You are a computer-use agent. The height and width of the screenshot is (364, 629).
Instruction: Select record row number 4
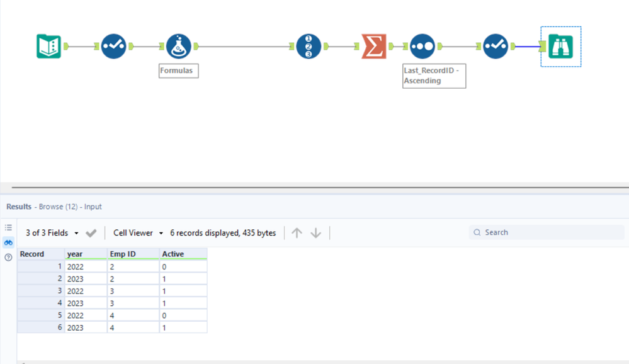click(41, 303)
